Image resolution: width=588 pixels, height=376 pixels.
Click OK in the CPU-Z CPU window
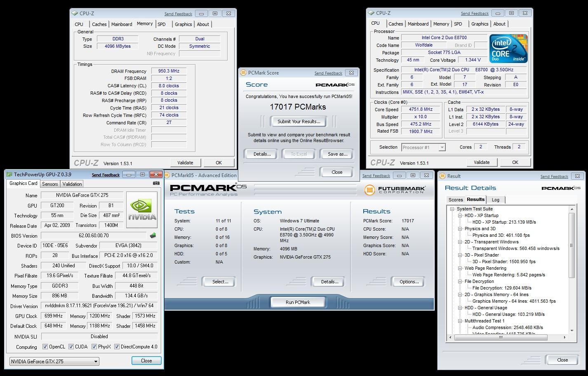[x=515, y=162]
